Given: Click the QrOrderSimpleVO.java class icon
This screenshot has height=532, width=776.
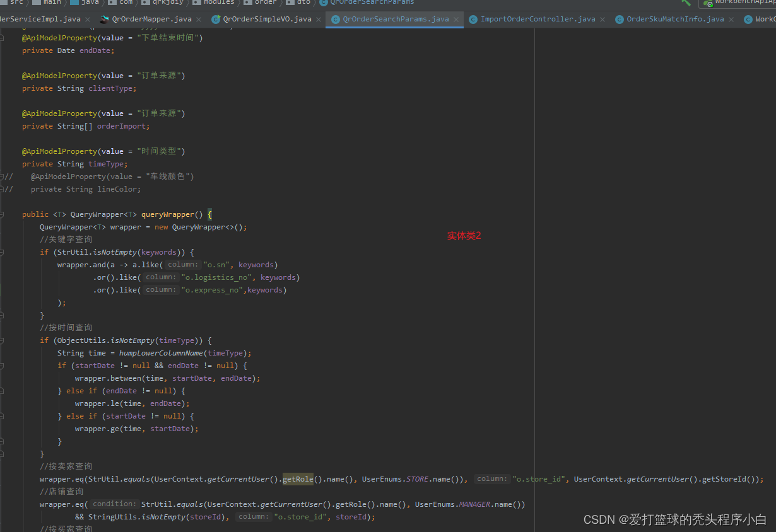Looking at the screenshot, I should 216,19.
